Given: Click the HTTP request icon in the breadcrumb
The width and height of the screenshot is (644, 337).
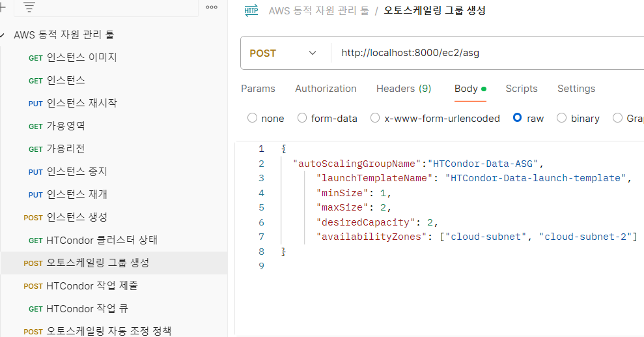Looking at the screenshot, I should (x=251, y=10).
